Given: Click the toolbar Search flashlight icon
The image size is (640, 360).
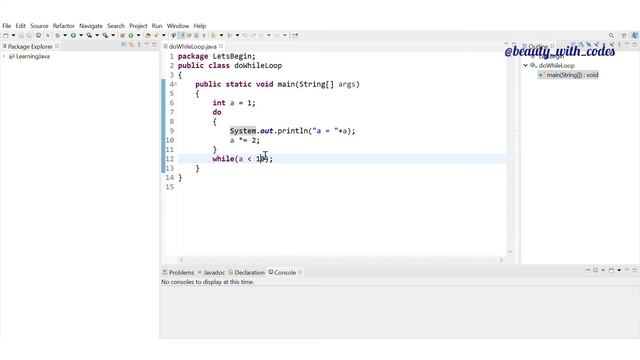Looking at the screenshot, I should click(156, 36).
